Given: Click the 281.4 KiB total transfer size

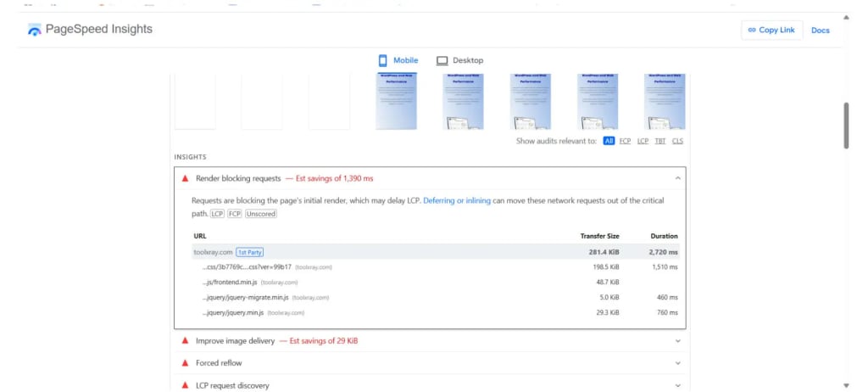Looking at the screenshot, I should tap(604, 252).
